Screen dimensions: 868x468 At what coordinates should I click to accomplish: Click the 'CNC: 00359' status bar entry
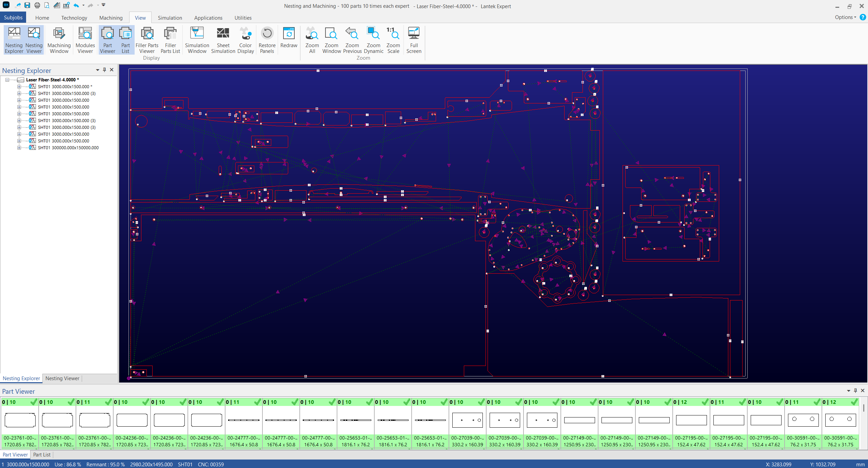[x=211, y=464]
